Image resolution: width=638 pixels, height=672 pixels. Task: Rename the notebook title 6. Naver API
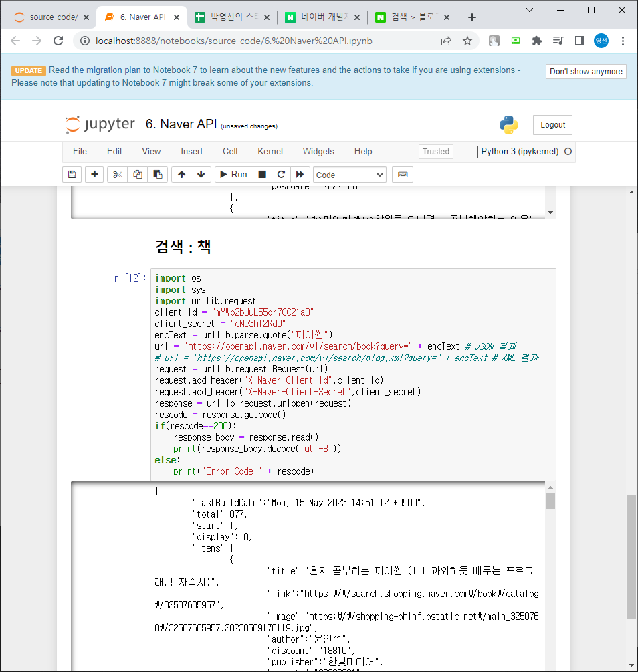(x=181, y=124)
